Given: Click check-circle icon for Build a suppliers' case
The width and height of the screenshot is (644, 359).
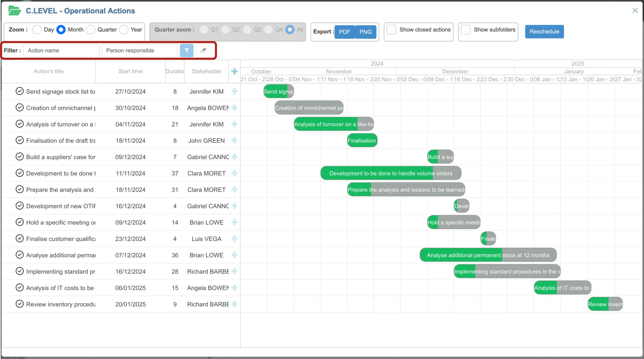Looking at the screenshot, I should [x=19, y=157].
